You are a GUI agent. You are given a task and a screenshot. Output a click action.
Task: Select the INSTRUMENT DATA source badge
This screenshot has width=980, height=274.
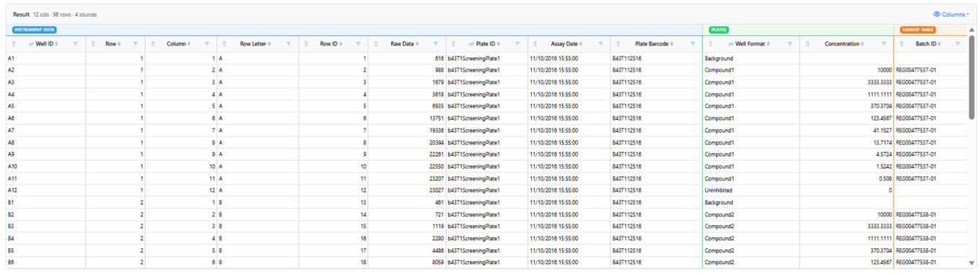click(35, 30)
